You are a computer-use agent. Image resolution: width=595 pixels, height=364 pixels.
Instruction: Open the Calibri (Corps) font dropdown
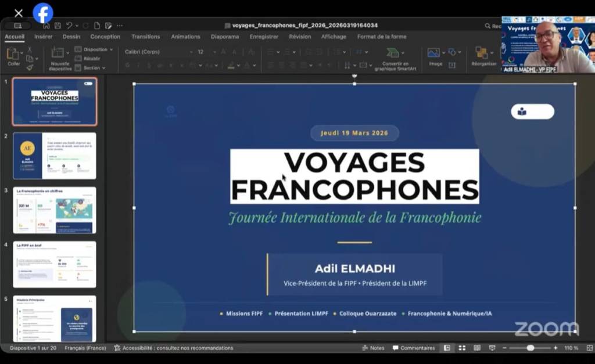point(157,52)
